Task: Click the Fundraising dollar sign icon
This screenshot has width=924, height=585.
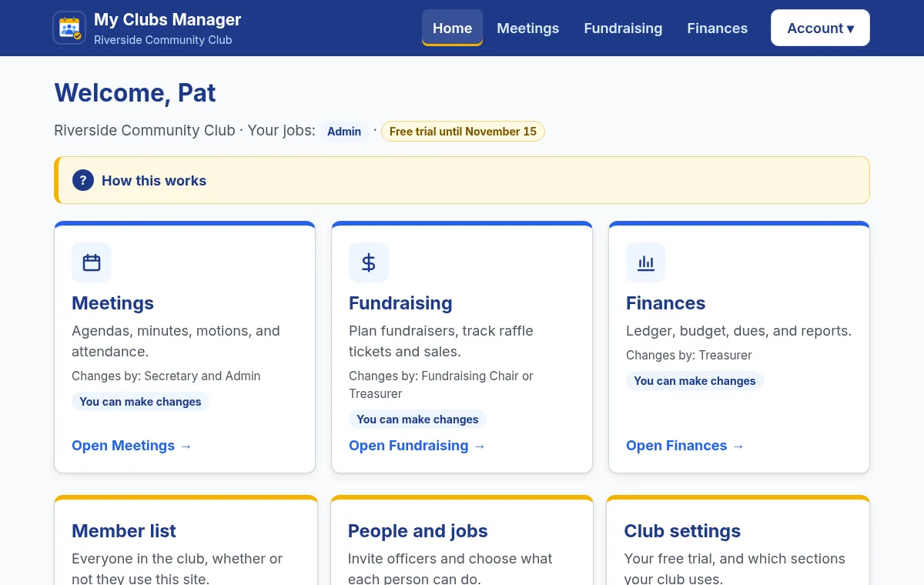Action: click(x=369, y=262)
